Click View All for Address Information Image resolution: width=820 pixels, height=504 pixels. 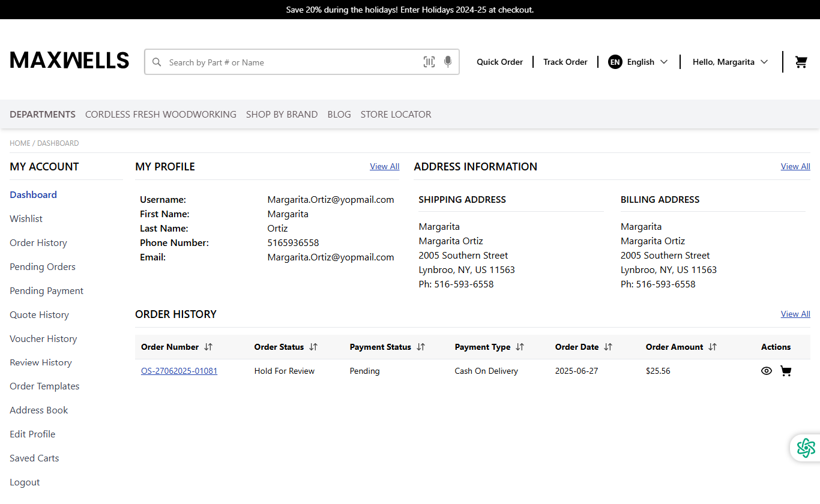pos(795,166)
